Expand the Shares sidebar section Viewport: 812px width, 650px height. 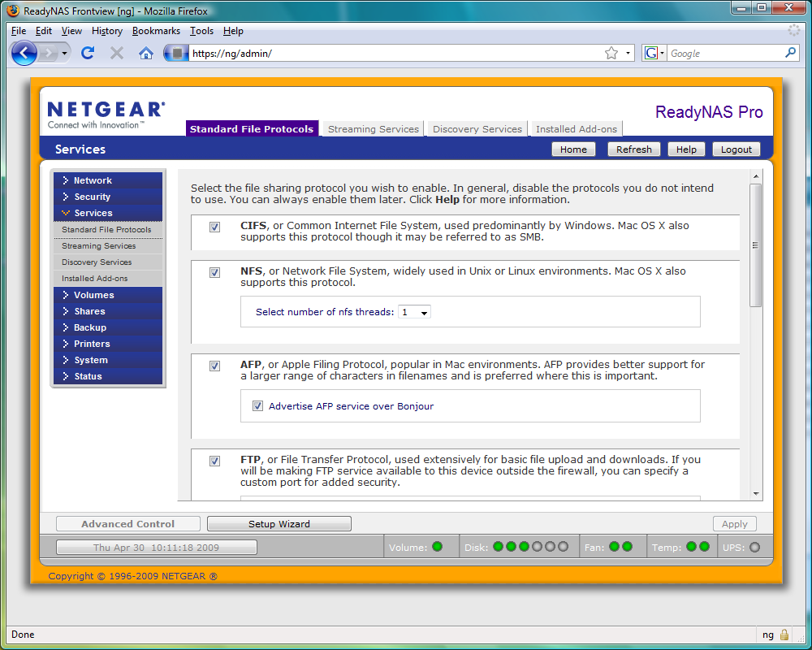[x=108, y=311]
